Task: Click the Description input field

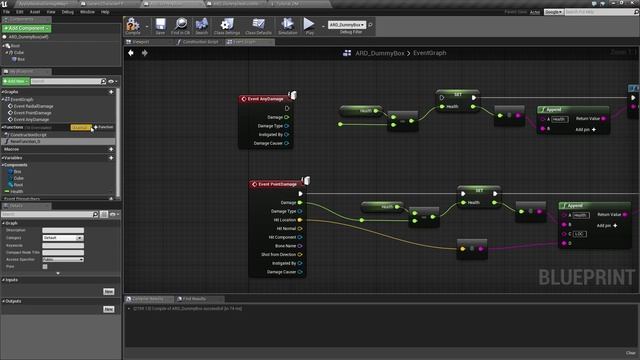Action: tap(63, 230)
